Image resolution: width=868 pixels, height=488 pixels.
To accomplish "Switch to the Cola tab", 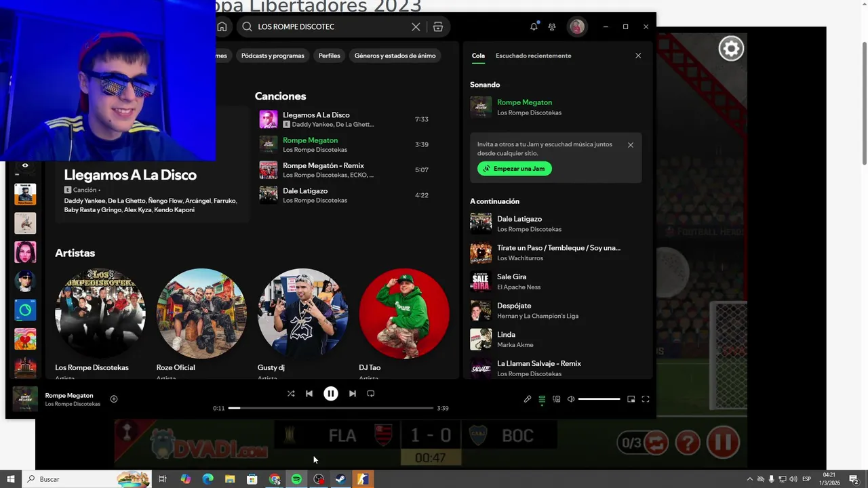I will pos(478,56).
